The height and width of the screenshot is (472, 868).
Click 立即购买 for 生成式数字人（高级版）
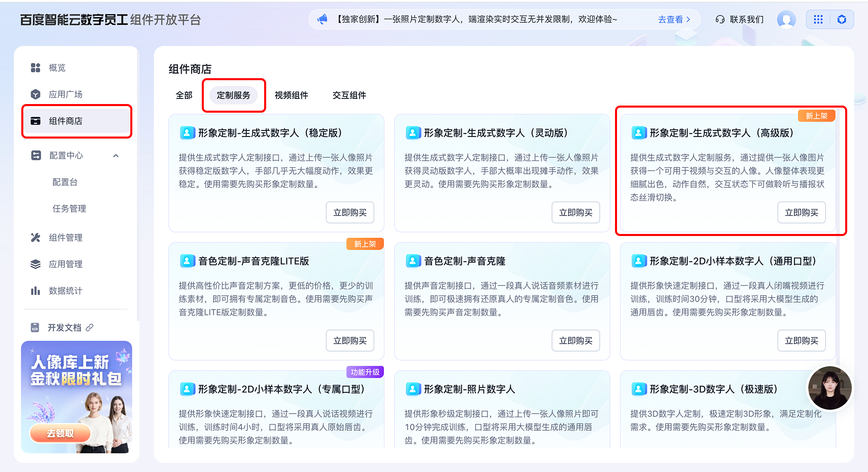[801, 213]
